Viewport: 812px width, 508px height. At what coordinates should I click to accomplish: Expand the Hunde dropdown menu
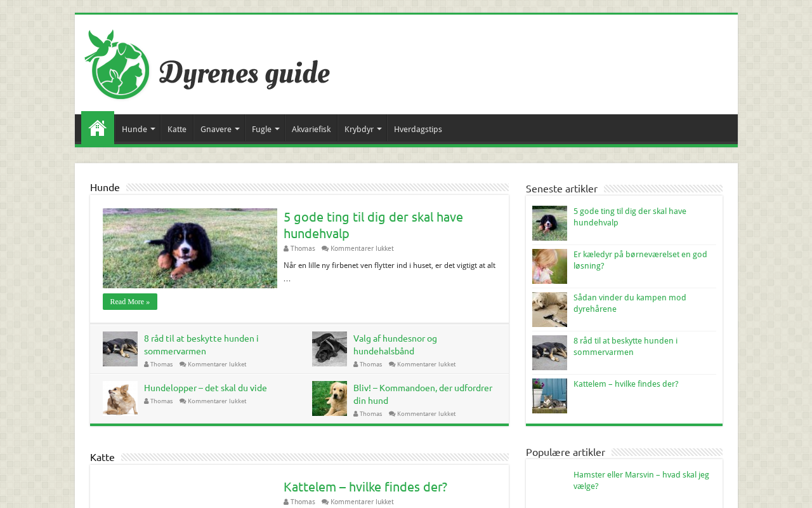point(138,130)
